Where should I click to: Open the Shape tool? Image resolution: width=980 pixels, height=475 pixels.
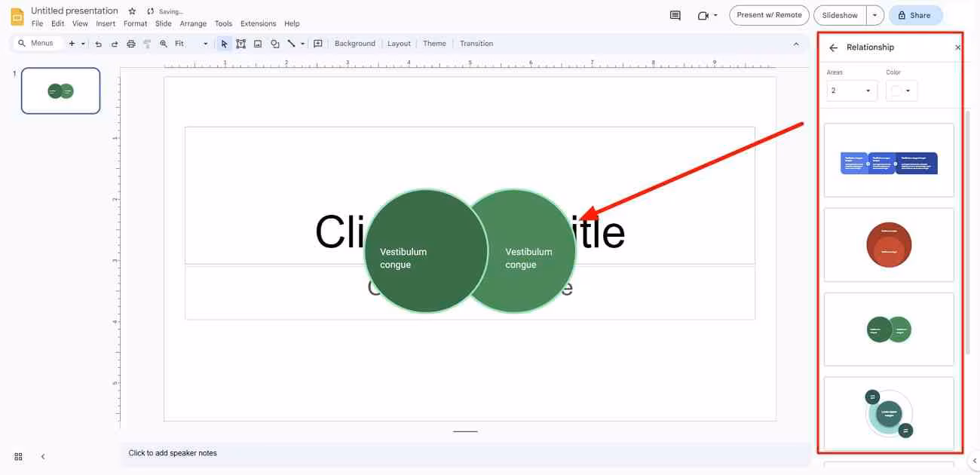274,44
